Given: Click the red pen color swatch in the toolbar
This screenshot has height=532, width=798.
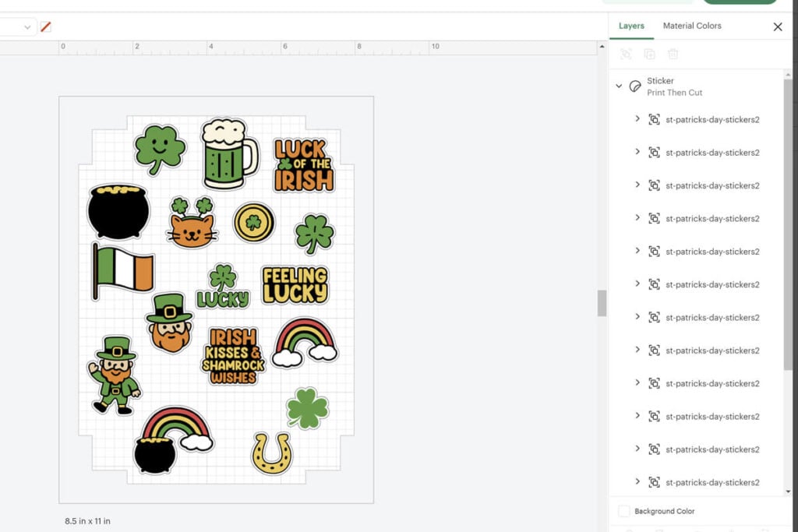Looking at the screenshot, I should [45, 26].
